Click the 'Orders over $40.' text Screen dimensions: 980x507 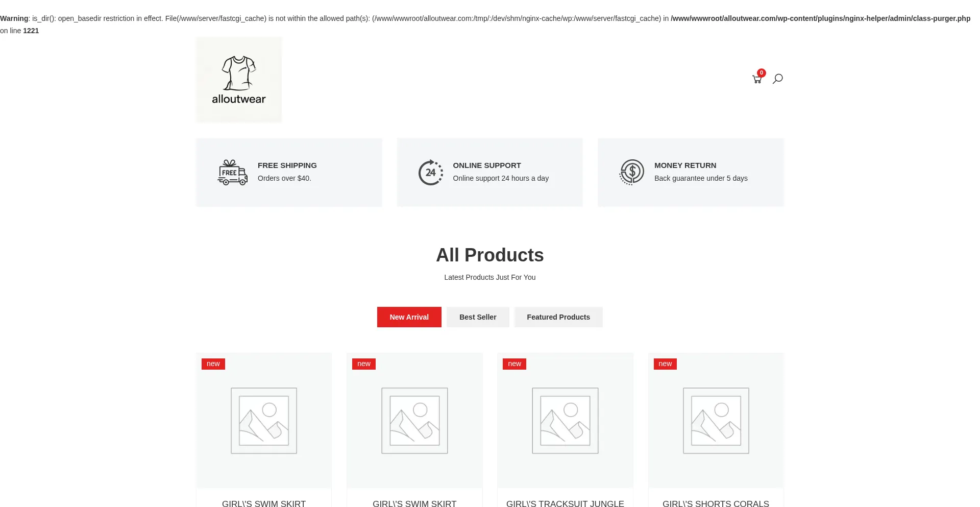tap(284, 178)
